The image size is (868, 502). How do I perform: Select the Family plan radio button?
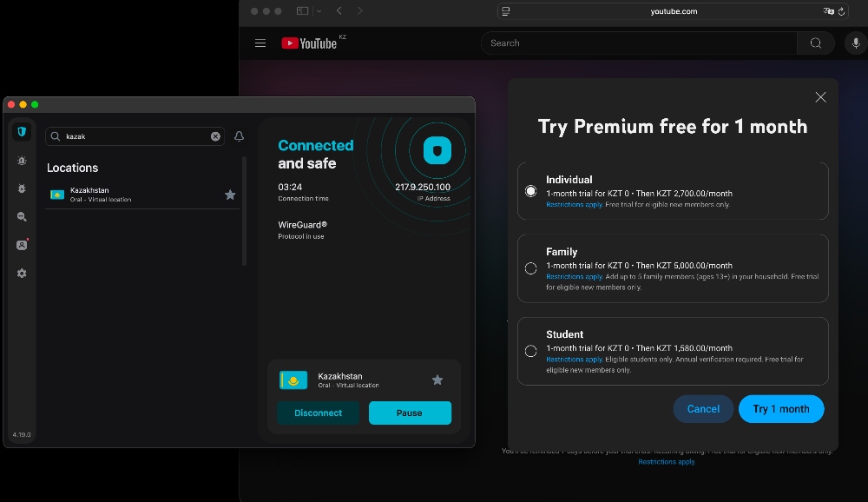coord(531,268)
